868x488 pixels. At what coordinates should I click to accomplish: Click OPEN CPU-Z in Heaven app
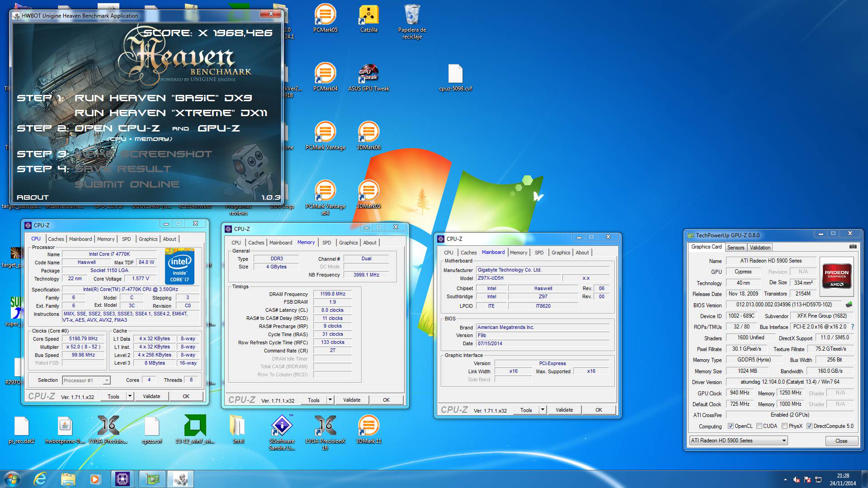coord(117,128)
